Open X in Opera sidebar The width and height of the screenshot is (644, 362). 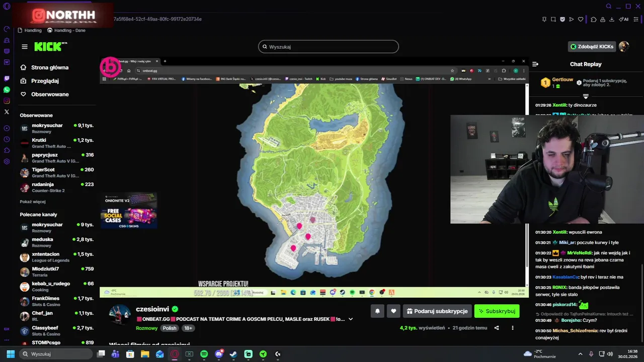[x=7, y=112]
